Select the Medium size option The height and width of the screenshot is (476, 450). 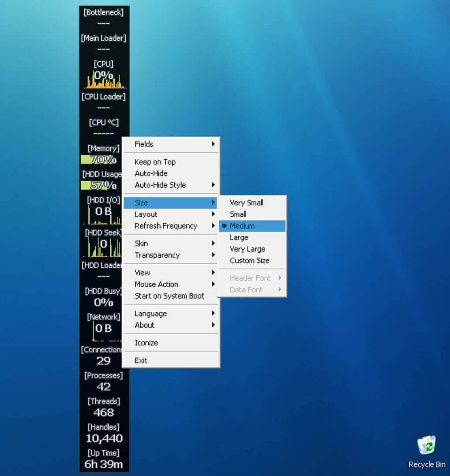pyautogui.click(x=241, y=225)
